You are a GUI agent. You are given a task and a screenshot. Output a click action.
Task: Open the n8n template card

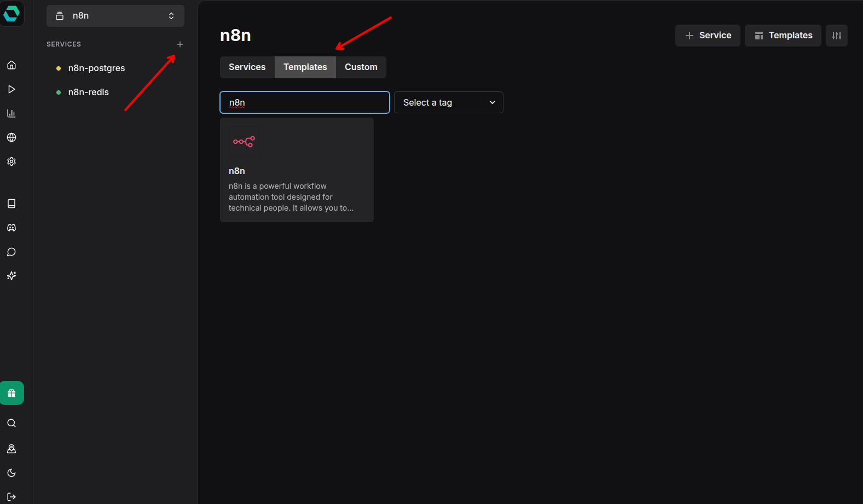[x=297, y=170]
